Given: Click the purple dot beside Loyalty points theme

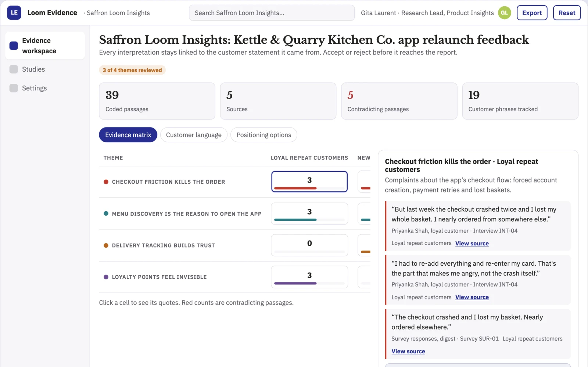Looking at the screenshot, I should (106, 277).
